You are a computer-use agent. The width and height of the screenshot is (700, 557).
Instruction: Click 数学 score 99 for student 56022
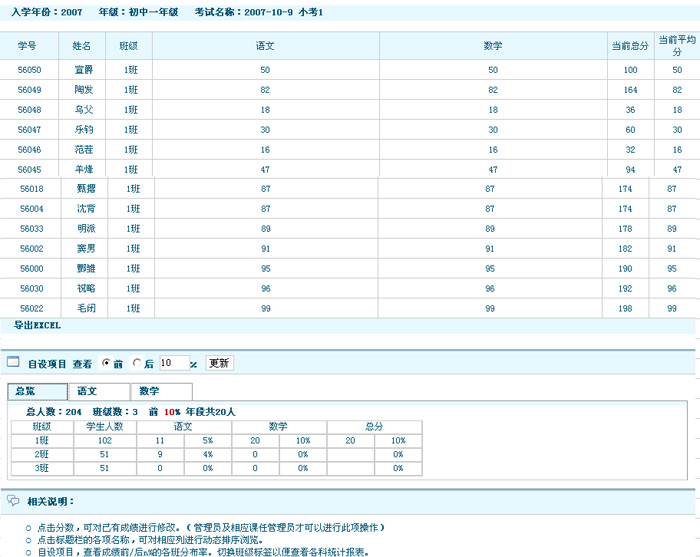tap(490, 309)
